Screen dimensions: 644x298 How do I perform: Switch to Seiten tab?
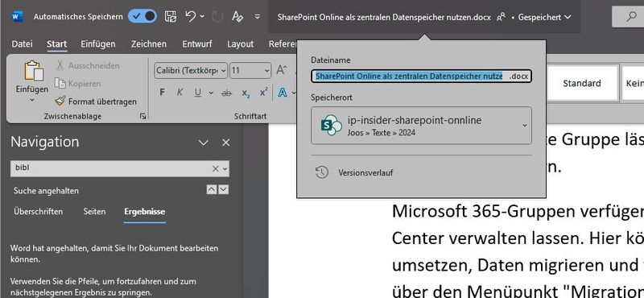coord(94,212)
